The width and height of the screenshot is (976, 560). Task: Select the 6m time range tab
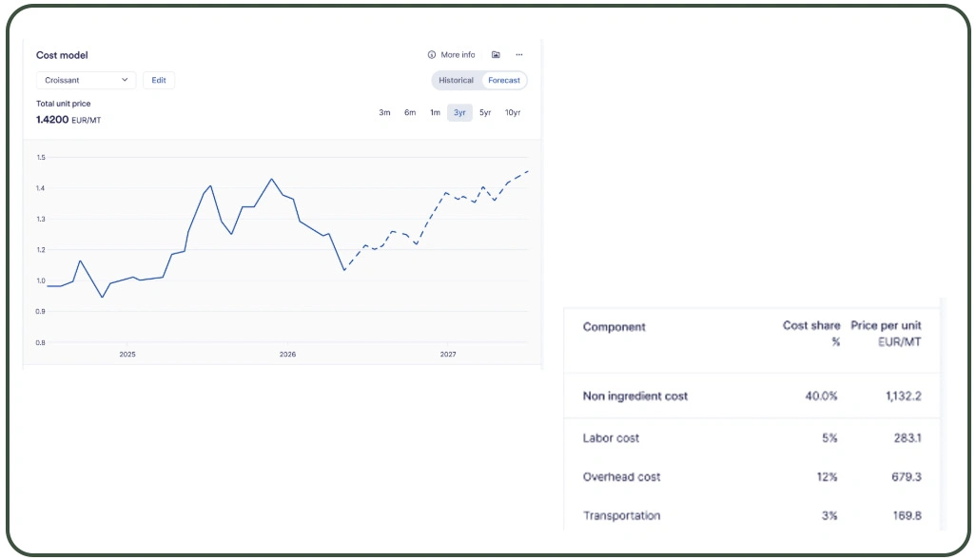click(409, 112)
